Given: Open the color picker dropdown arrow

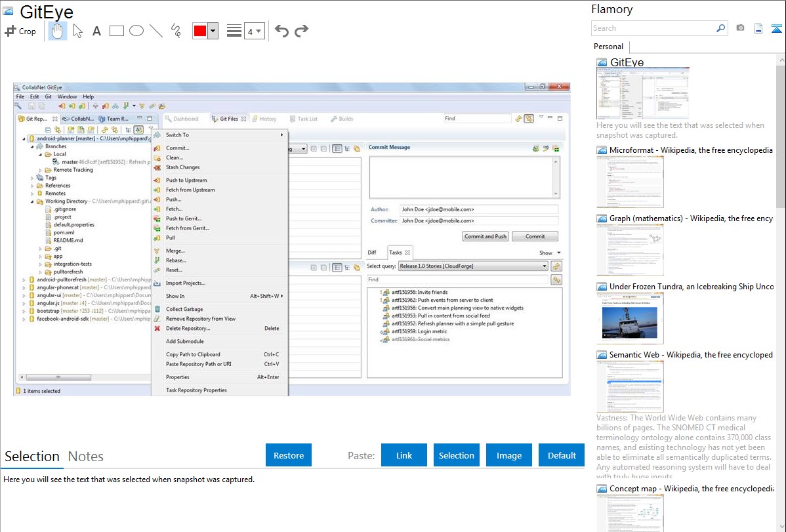Looking at the screenshot, I should 213,31.
